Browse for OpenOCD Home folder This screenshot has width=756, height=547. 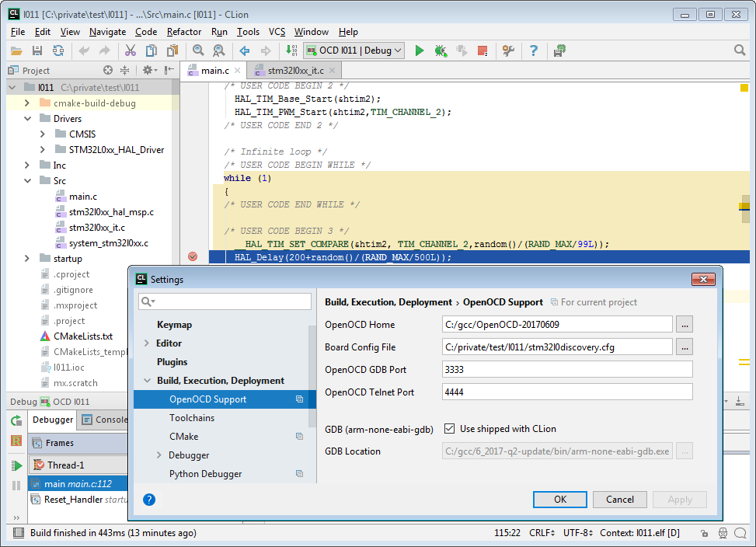pyautogui.click(x=685, y=324)
